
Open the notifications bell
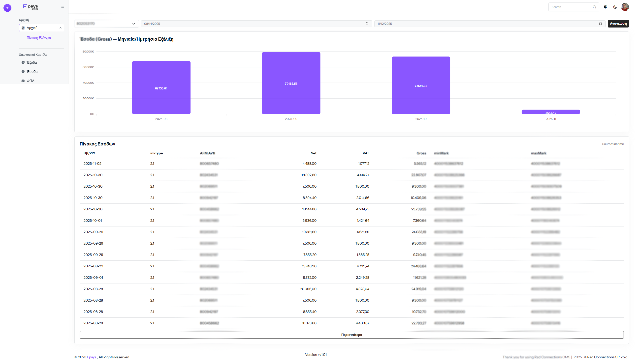(x=605, y=7)
